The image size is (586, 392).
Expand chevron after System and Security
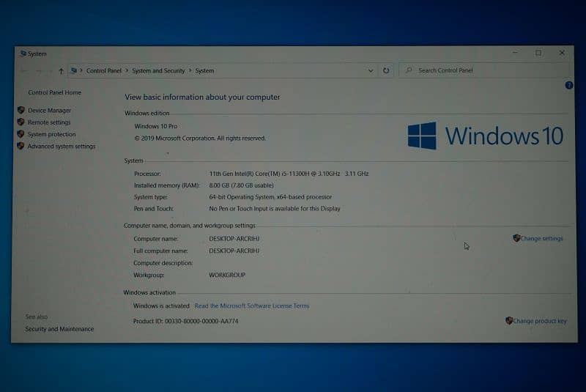pos(190,70)
